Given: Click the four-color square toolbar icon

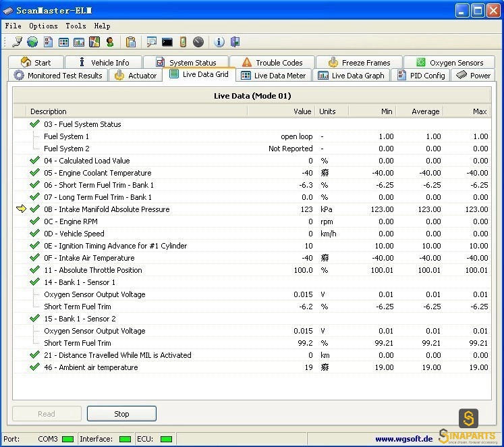Looking at the screenshot, I should point(94,42).
